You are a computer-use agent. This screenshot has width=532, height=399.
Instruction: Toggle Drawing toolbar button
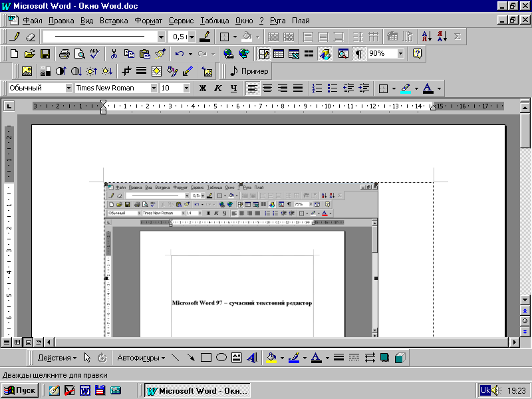(x=325, y=54)
